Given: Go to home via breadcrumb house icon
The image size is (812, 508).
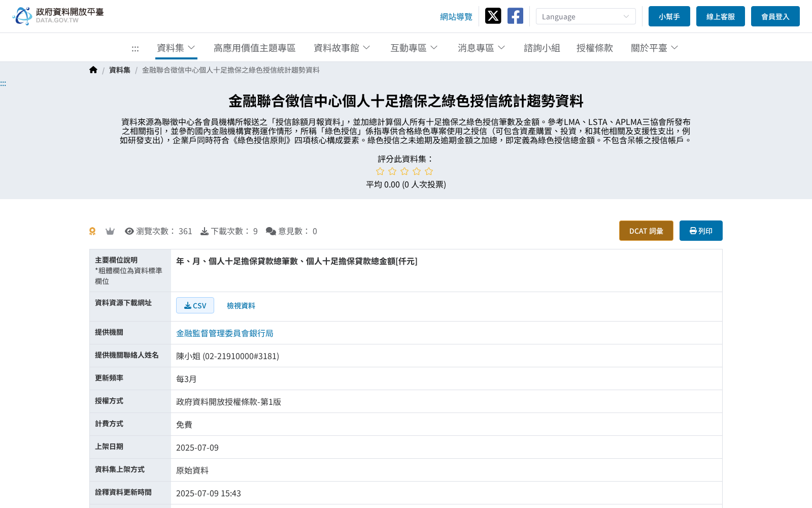Looking at the screenshot, I should coord(93,70).
